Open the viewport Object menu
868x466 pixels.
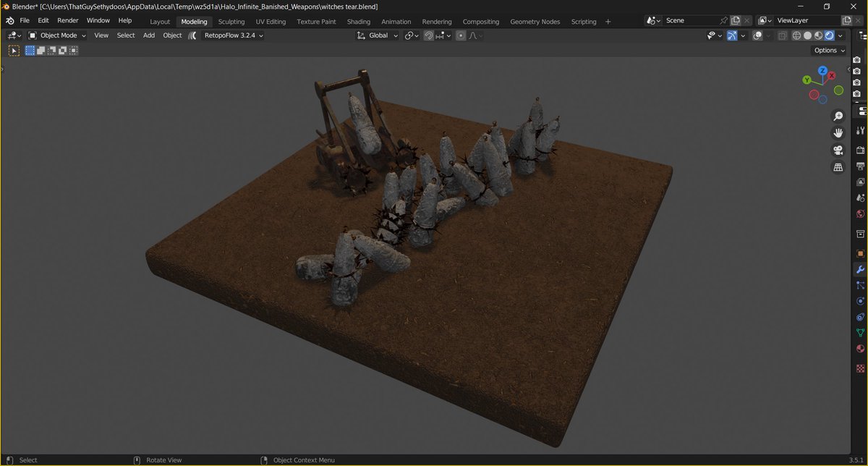coord(172,35)
